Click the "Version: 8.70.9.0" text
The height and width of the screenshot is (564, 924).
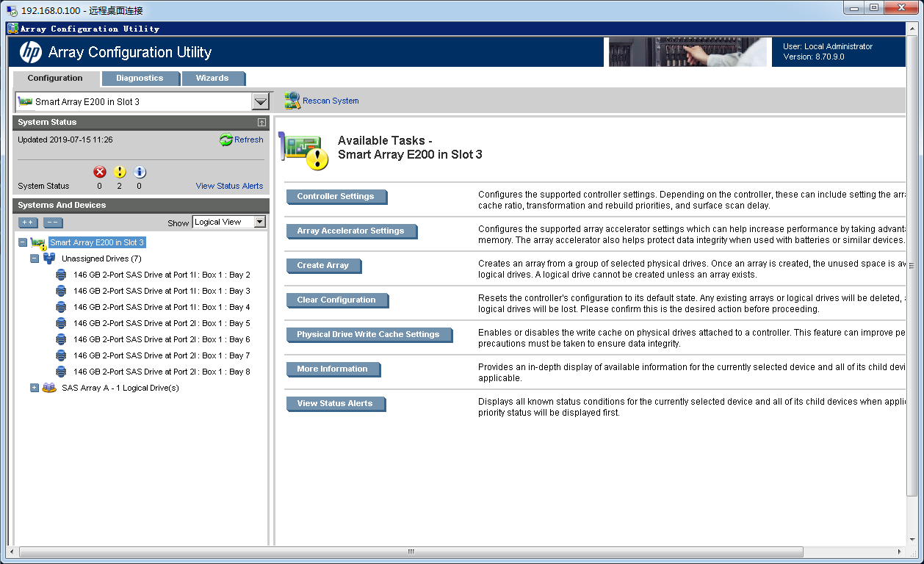814,57
